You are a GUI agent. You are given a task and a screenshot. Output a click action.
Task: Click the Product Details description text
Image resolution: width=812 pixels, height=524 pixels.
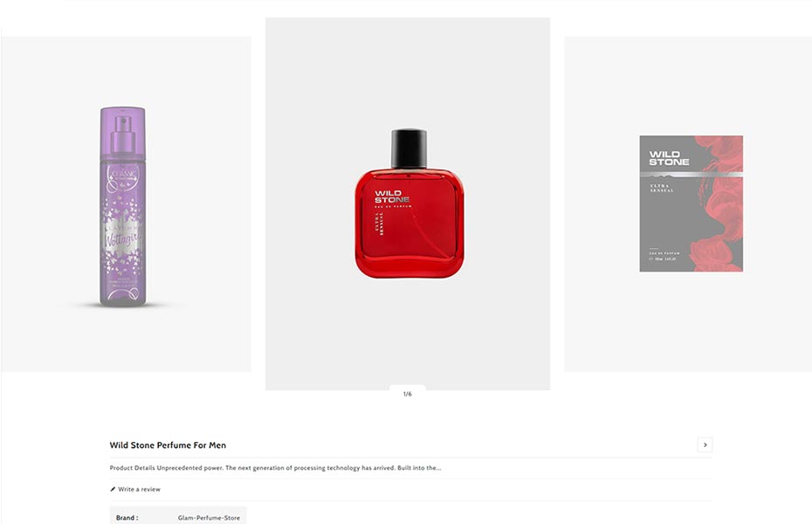point(276,467)
